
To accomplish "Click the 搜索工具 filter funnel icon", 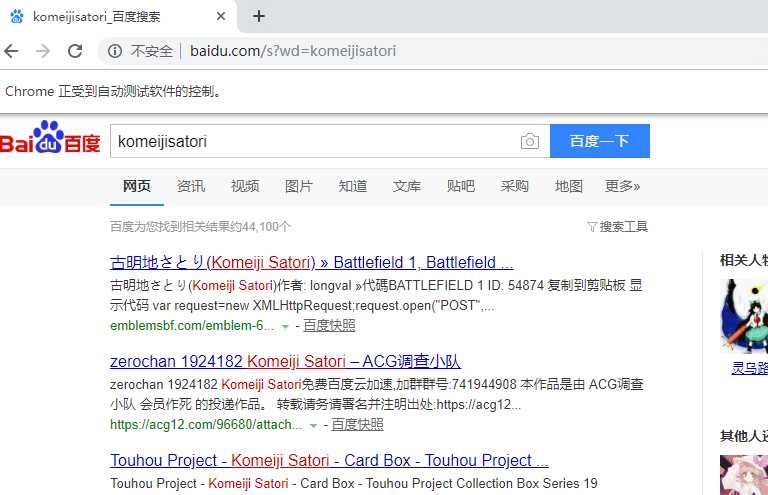I will pyautogui.click(x=592, y=227).
